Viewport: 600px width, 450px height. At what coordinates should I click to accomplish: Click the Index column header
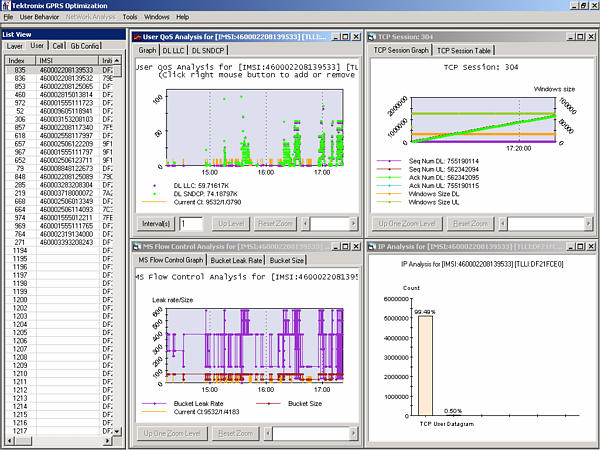20,60
